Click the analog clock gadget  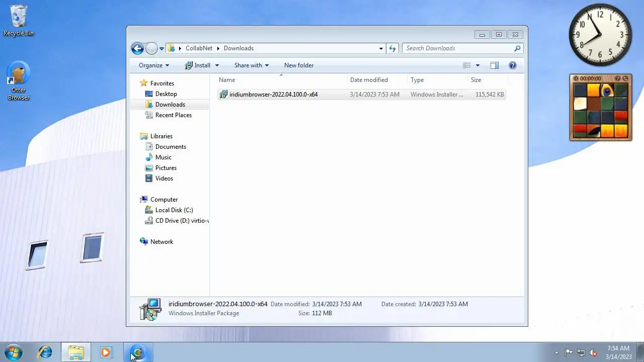(600, 35)
